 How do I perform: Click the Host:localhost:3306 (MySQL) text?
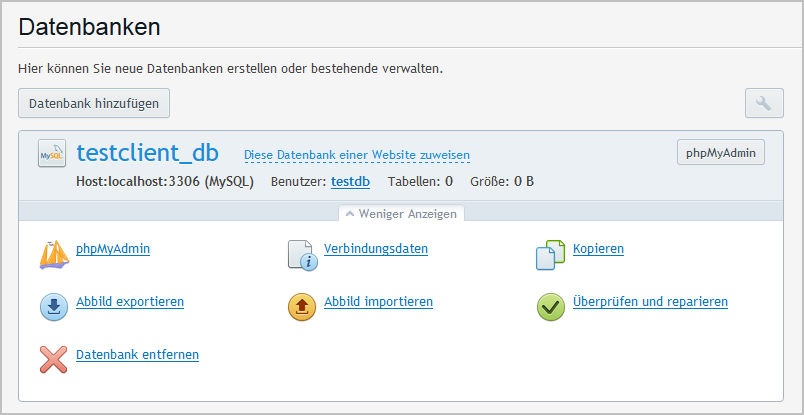(x=165, y=182)
